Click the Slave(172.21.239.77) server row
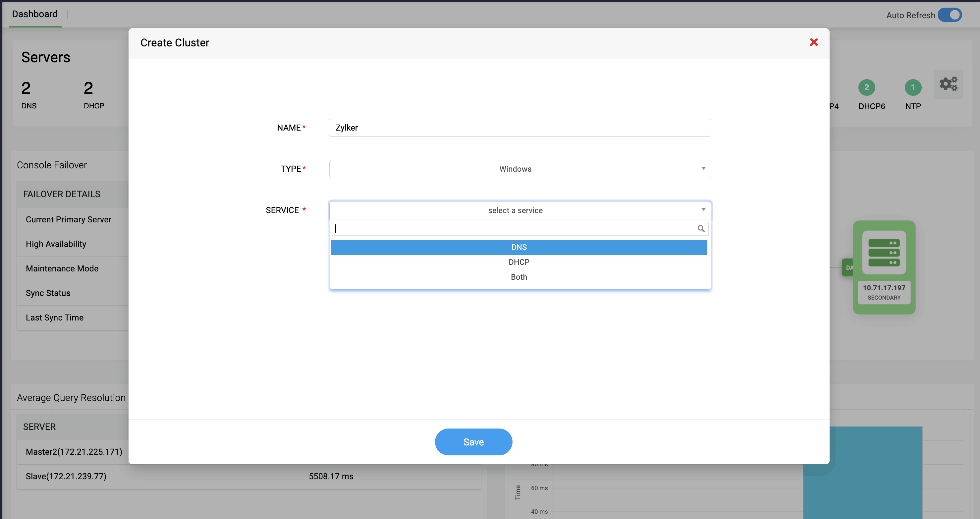980x519 pixels. click(66, 476)
